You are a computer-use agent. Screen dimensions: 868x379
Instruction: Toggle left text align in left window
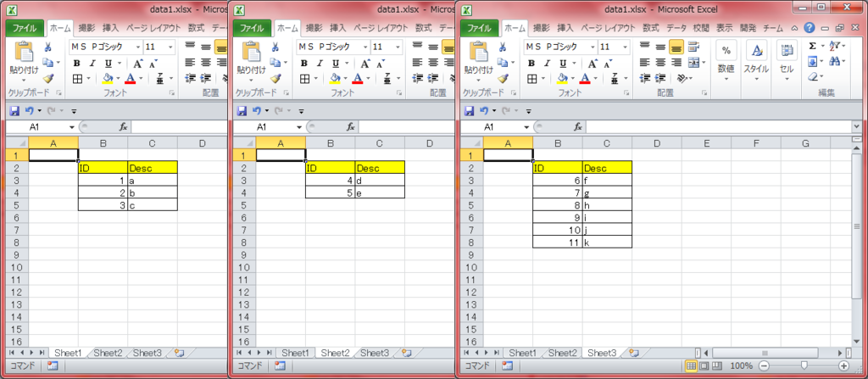click(190, 63)
